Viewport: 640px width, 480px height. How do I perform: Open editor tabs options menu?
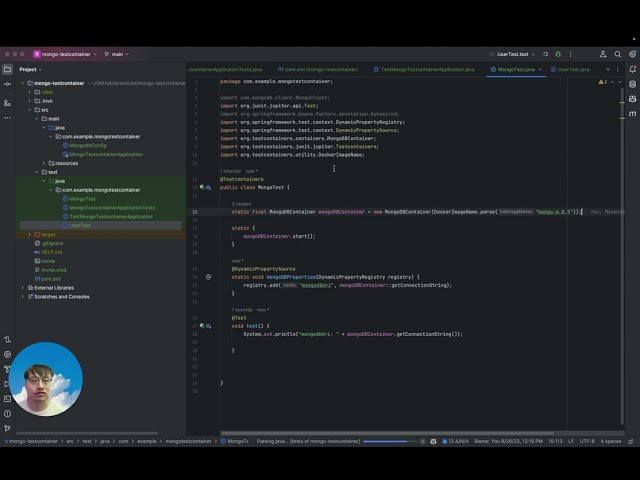click(618, 69)
